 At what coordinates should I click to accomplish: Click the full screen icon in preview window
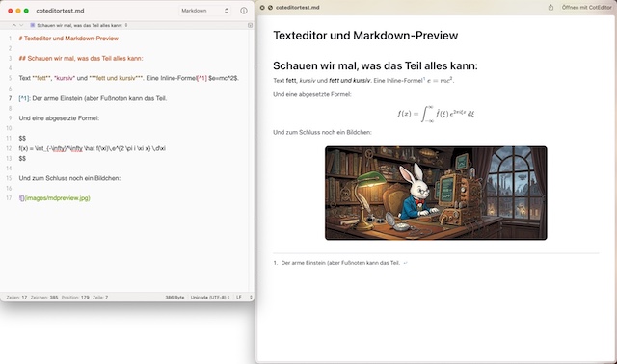point(270,8)
